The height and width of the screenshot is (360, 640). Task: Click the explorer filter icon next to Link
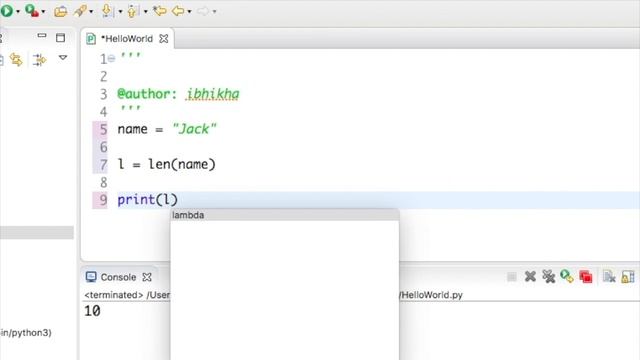pyautogui.click(x=40, y=60)
